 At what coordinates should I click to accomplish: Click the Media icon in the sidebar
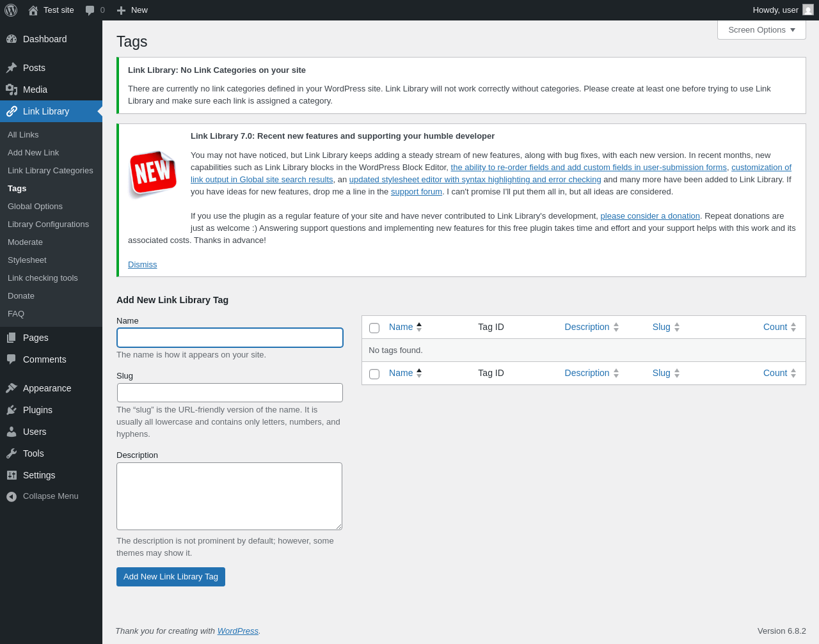tap(12, 90)
